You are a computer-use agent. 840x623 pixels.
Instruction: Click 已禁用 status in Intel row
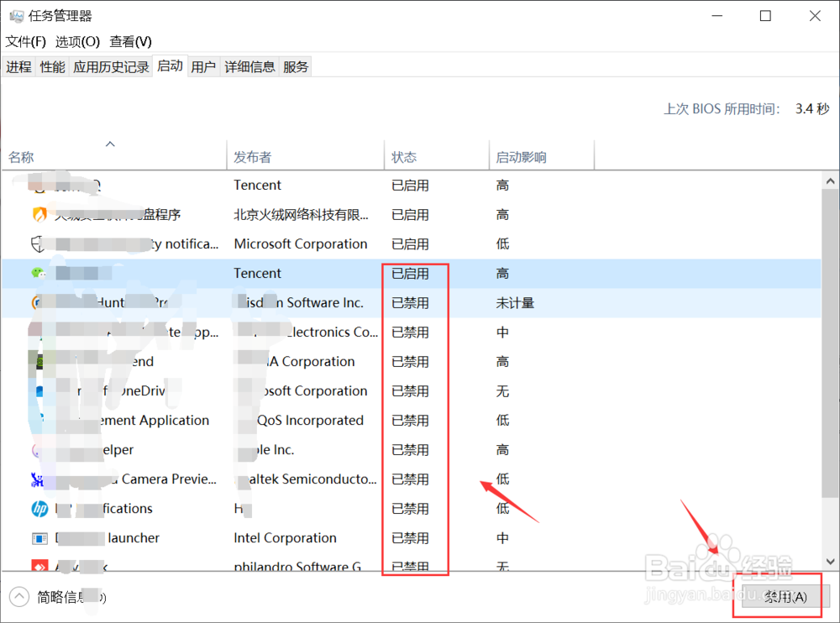[411, 538]
